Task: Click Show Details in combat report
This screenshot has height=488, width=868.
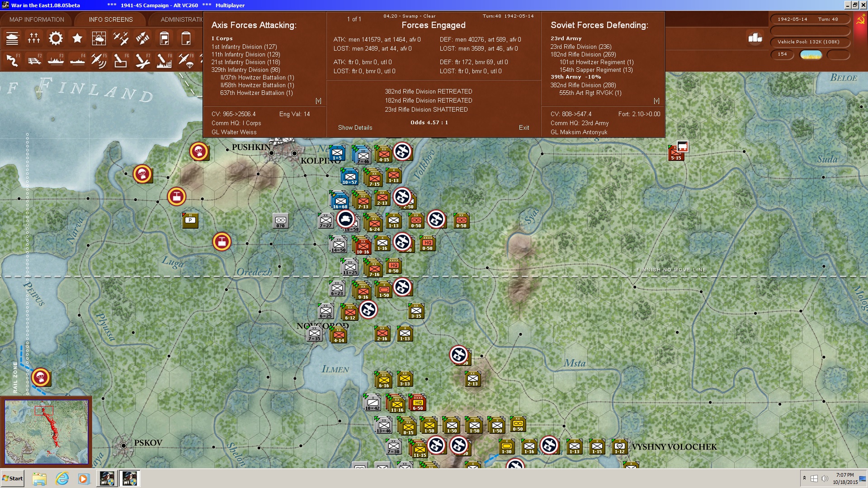Action: (x=355, y=127)
